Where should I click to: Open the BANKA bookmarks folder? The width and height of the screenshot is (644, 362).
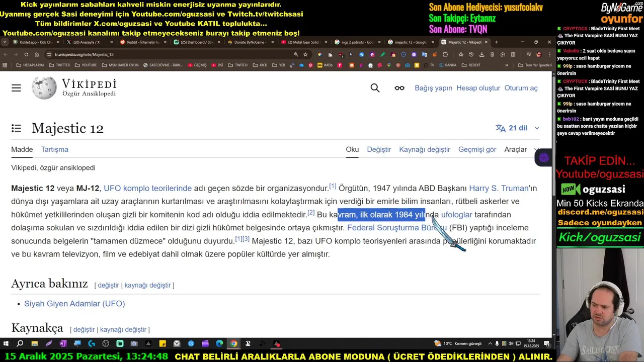coord(447,65)
